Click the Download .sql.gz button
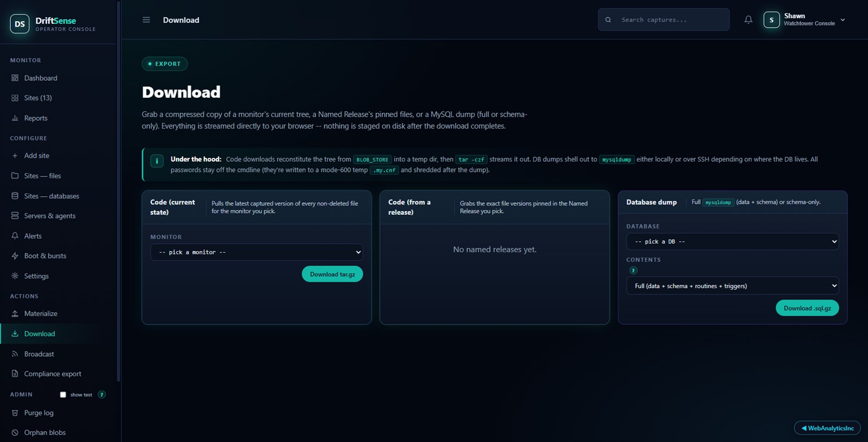Viewport: 868px width, 442px height. pos(807,308)
